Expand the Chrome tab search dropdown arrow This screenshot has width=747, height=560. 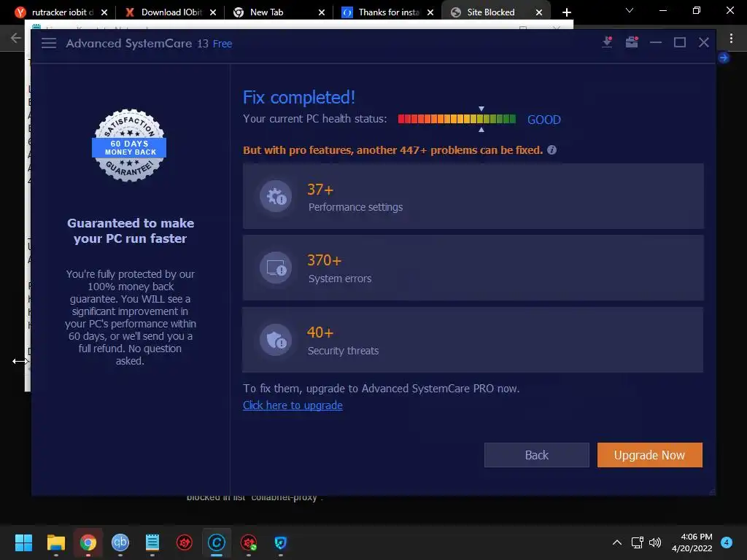[x=630, y=10]
